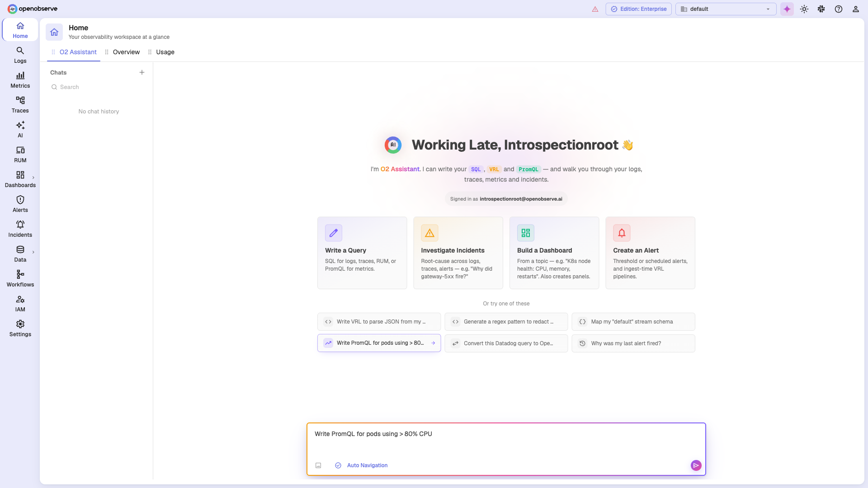Expand the Dashboards submenu chevron
The height and width of the screenshot is (488, 868).
33,178
